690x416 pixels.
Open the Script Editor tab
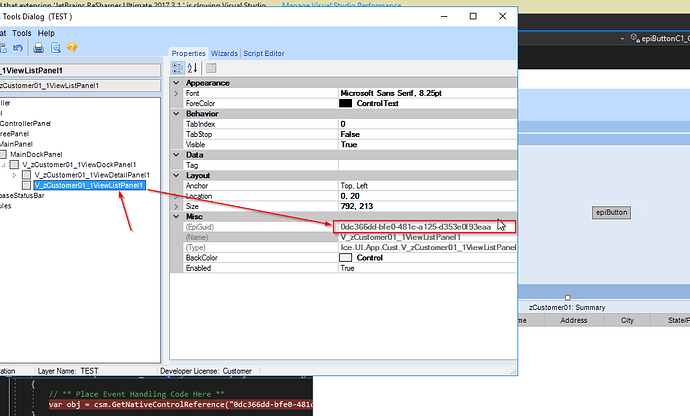(x=264, y=53)
